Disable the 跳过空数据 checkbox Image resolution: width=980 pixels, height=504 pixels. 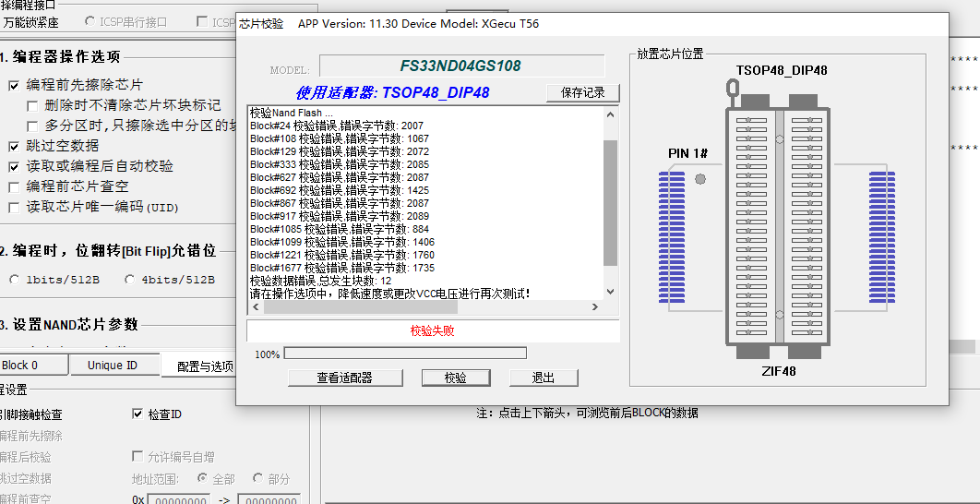(x=14, y=146)
